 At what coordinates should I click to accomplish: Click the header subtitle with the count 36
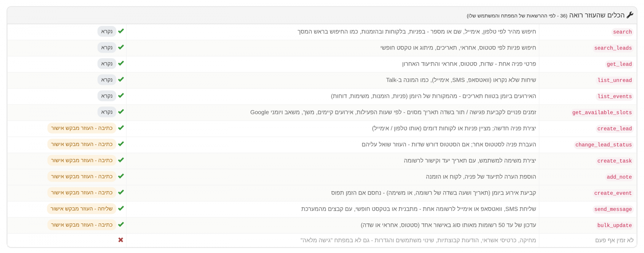point(517,16)
